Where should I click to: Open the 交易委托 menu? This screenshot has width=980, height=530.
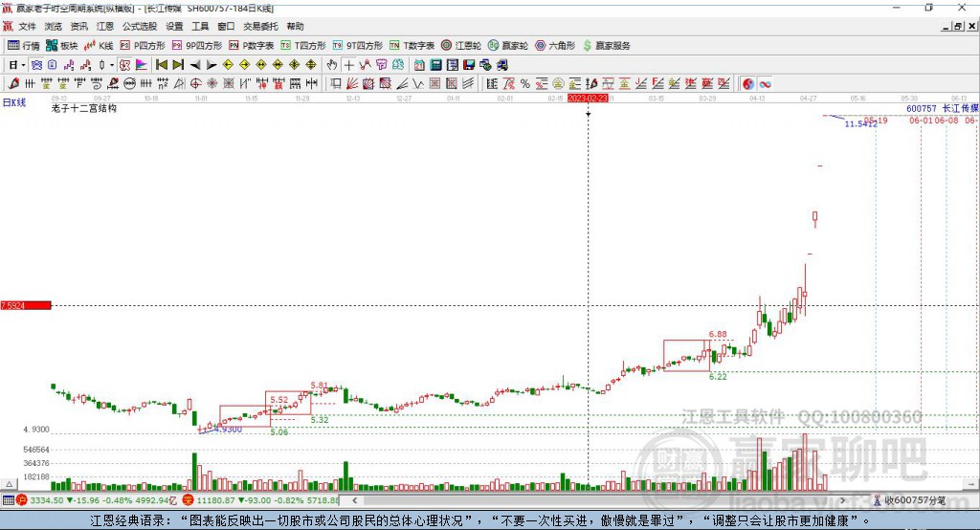pyautogui.click(x=260, y=26)
